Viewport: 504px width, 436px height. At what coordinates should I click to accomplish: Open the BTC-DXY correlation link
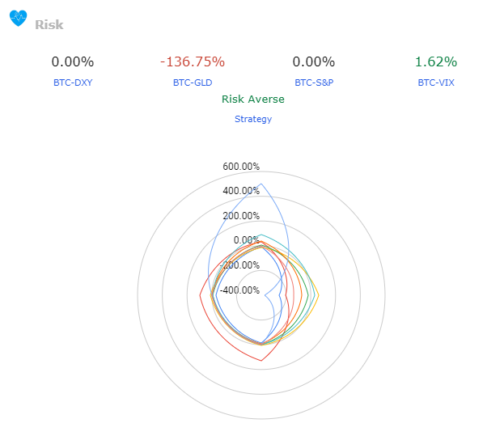point(73,83)
